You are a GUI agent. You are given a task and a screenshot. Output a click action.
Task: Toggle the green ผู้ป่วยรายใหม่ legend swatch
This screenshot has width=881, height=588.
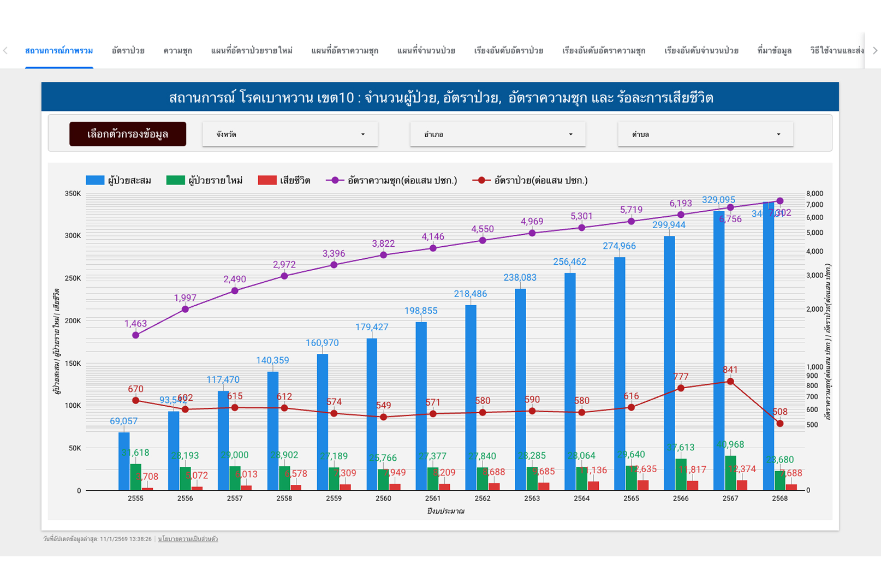(175, 181)
